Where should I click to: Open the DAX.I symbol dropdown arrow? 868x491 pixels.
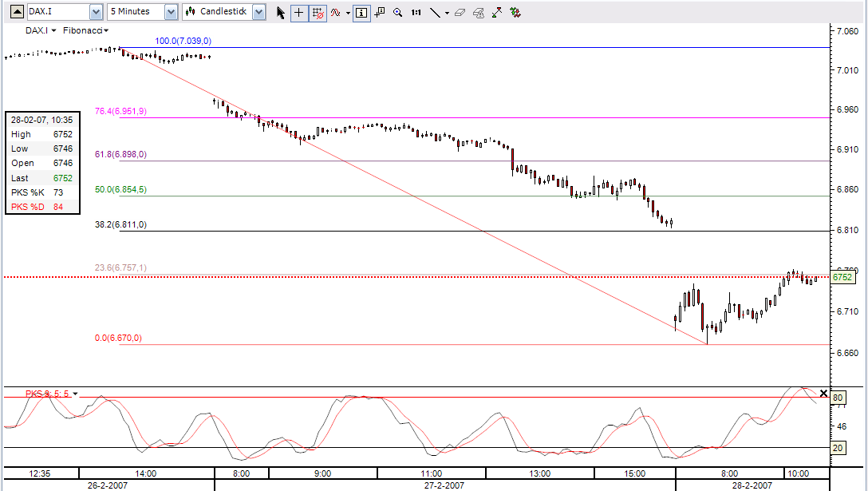click(x=97, y=12)
